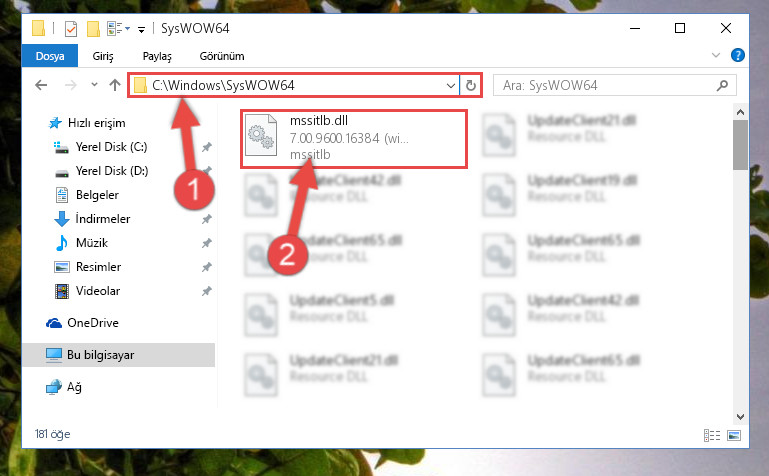The image size is (769, 476).
Task: Open the Paylaş ribbon tab
Action: (157, 56)
